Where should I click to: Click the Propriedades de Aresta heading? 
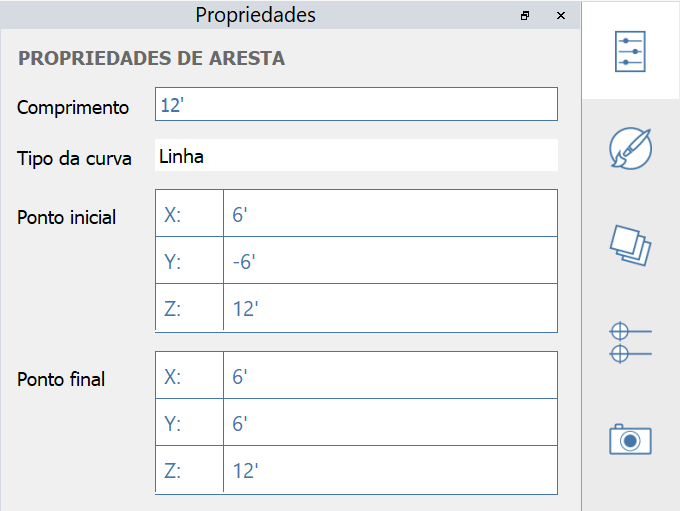151,59
